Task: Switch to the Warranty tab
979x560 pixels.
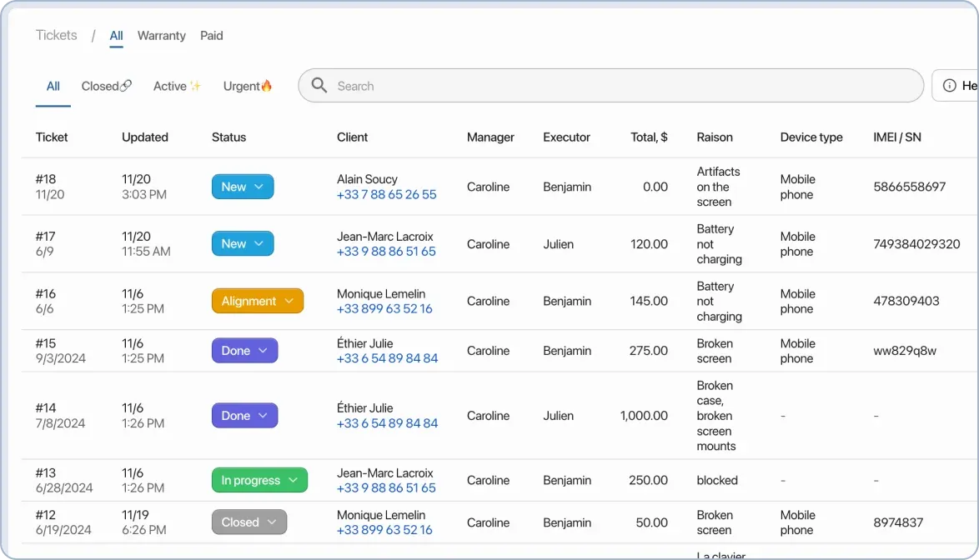Action: (x=161, y=35)
